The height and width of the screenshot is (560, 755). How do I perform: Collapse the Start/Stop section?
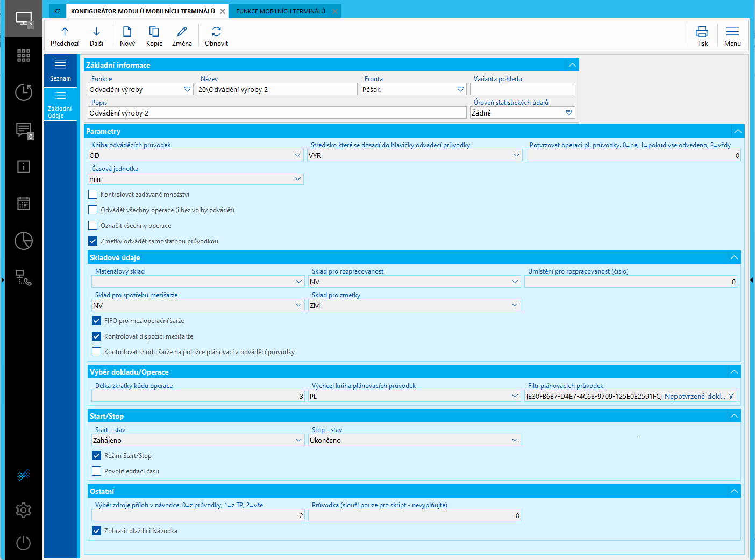click(735, 416)
